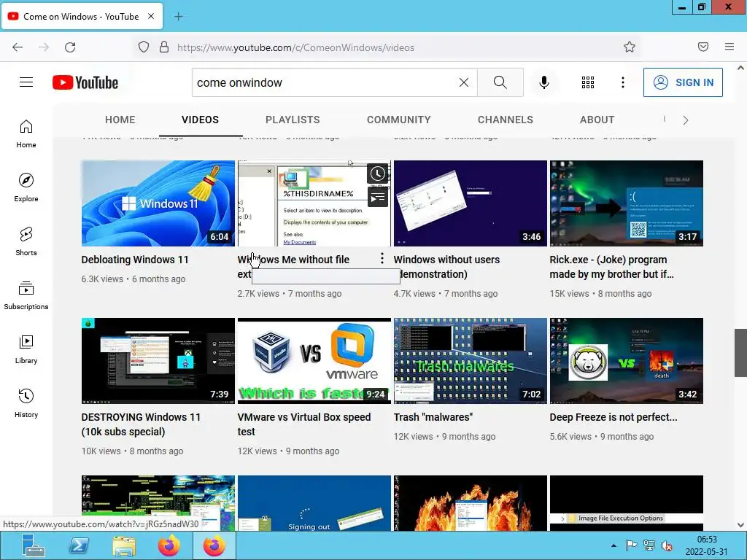The height and width of the screenshot is (560, 747).
Task: Click the SIGN IN button
Action: (x=683, y=82)
